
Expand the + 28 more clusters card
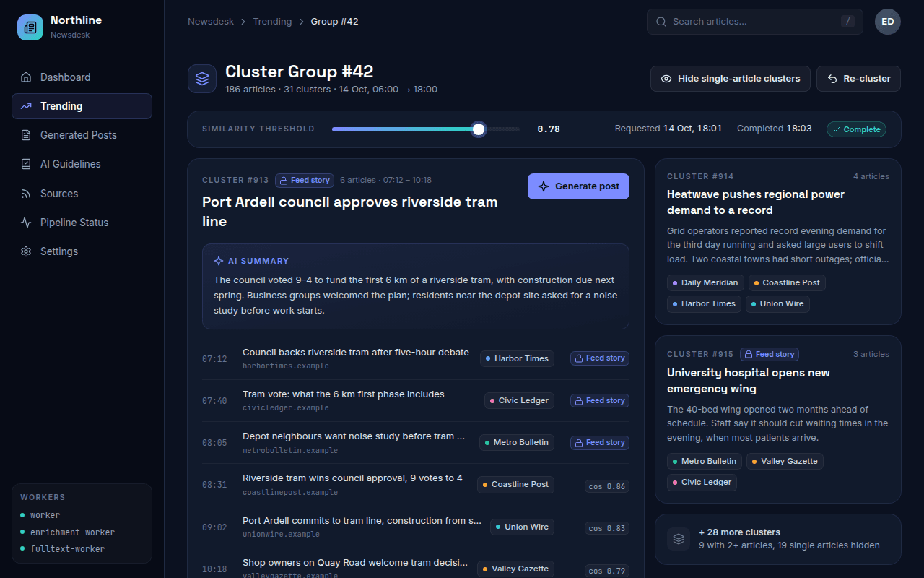point(777,539)
